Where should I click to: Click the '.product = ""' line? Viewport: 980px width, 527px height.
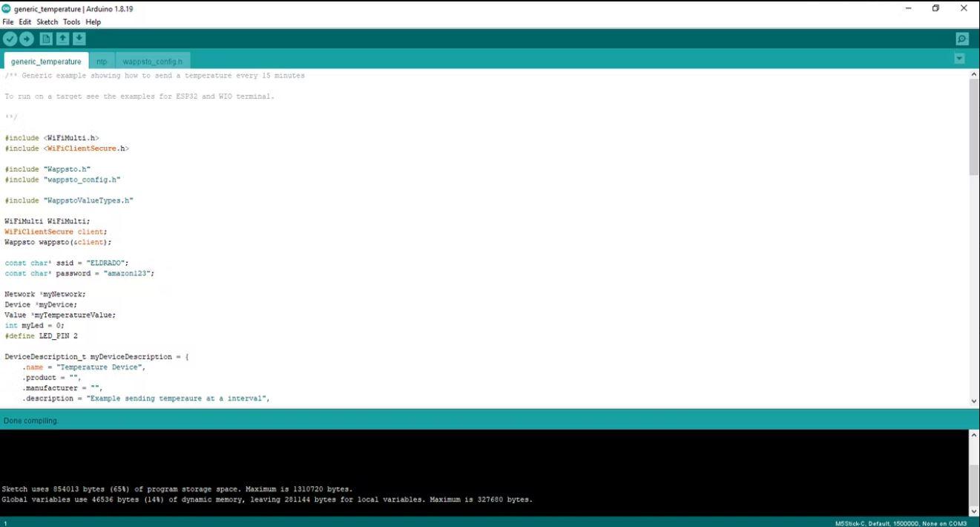click(x=51, y=377)
